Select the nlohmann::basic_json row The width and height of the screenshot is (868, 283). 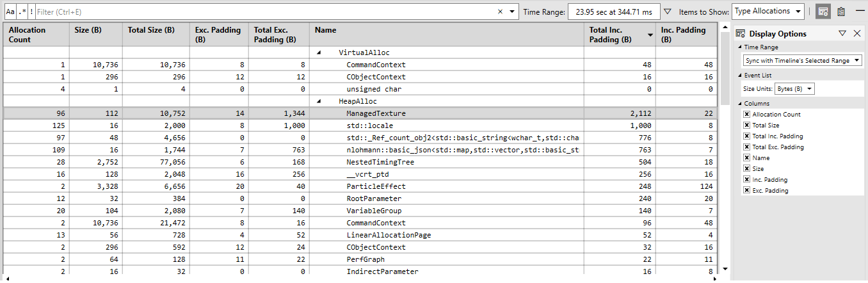tap(360, 150)
